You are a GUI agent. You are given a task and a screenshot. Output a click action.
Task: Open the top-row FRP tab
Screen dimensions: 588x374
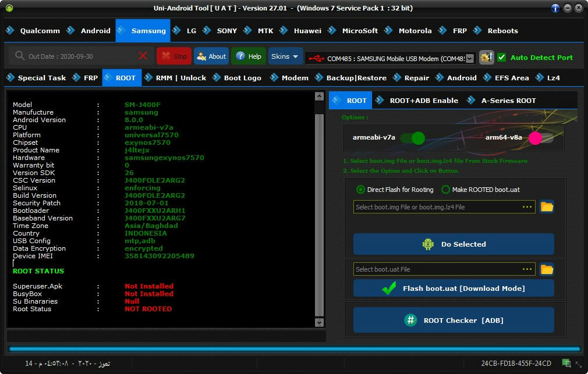point(453,31)
